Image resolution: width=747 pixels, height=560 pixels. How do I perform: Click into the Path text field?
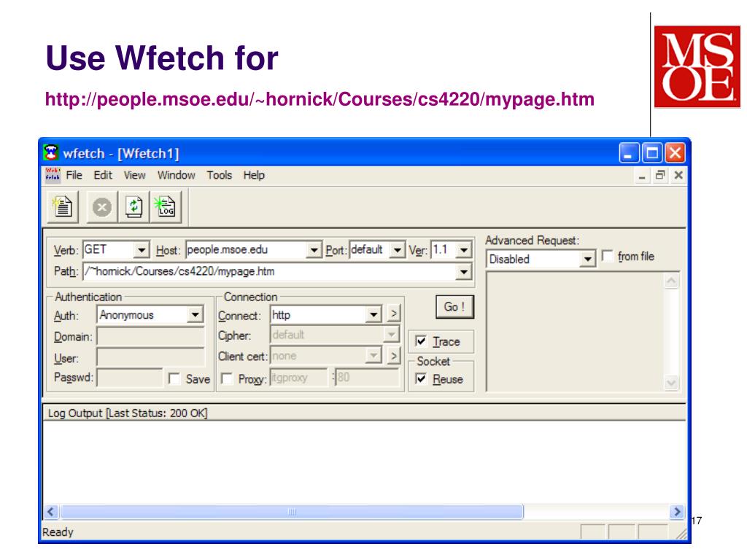point(268,271)
